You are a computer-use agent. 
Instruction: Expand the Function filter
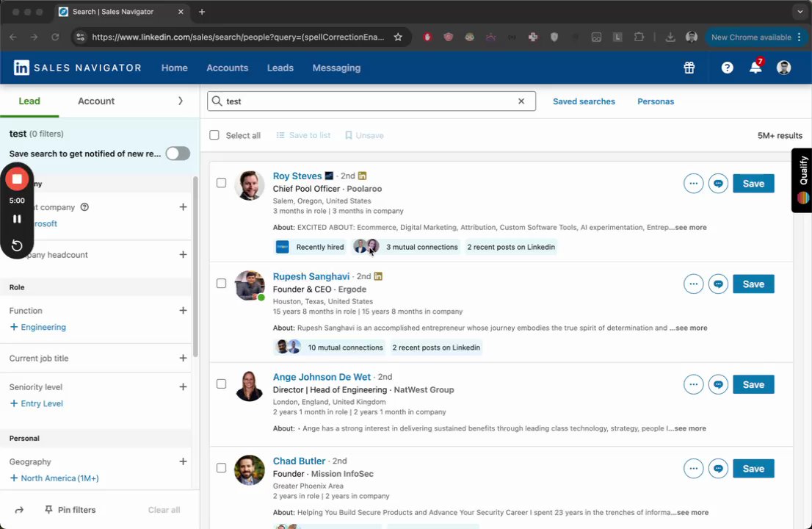tap(183, 310)
